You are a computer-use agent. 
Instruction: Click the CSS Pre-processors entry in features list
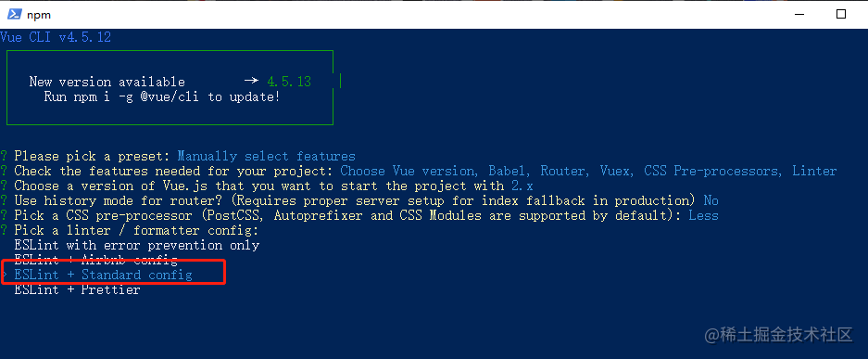(712, 171)
